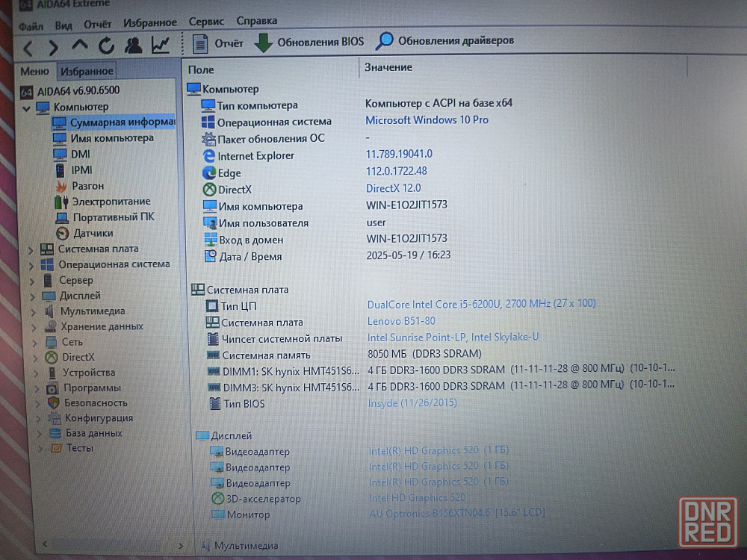This screenshot has width=747, height=560.
Task: Open the Справка menu
Action: [257, 20]
